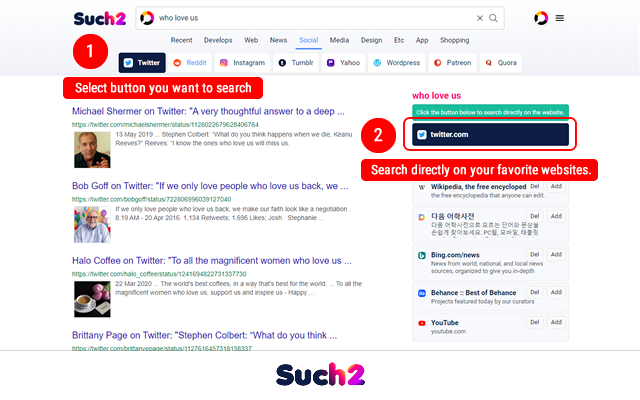Open the Bing.com/news entry
Image resolution: width=640 pixels, height=400 pixels.
click(455, 255)
